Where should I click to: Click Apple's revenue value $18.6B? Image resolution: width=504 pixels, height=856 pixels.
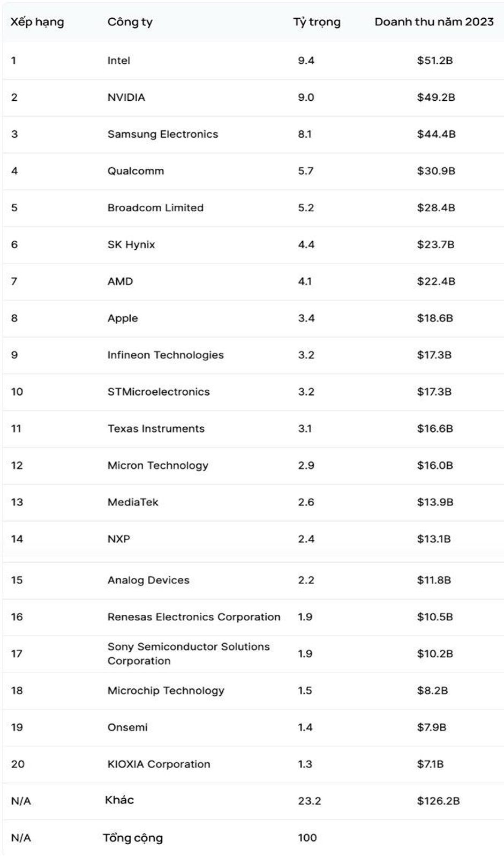[x=435, y=318]
